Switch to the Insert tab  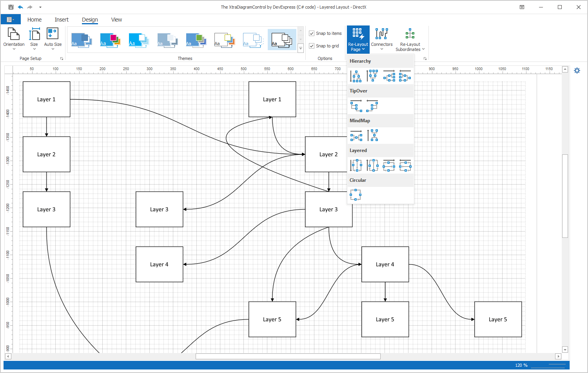[62, 20]
